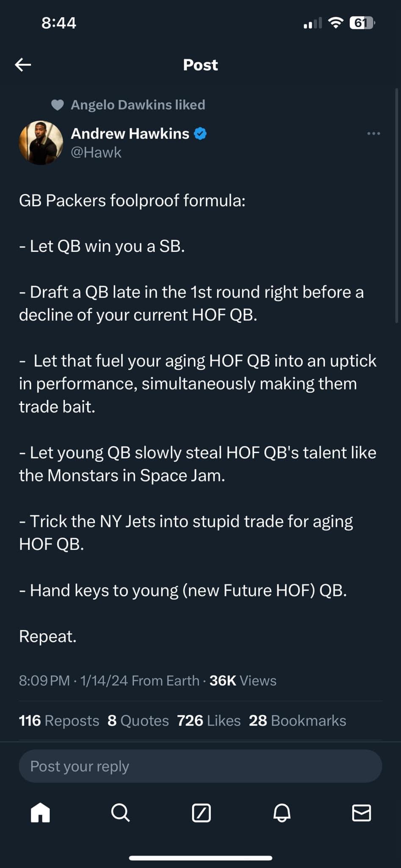
Task: Tap the heart icon beside Angelo Dawkins
Action: pos(57,105)
